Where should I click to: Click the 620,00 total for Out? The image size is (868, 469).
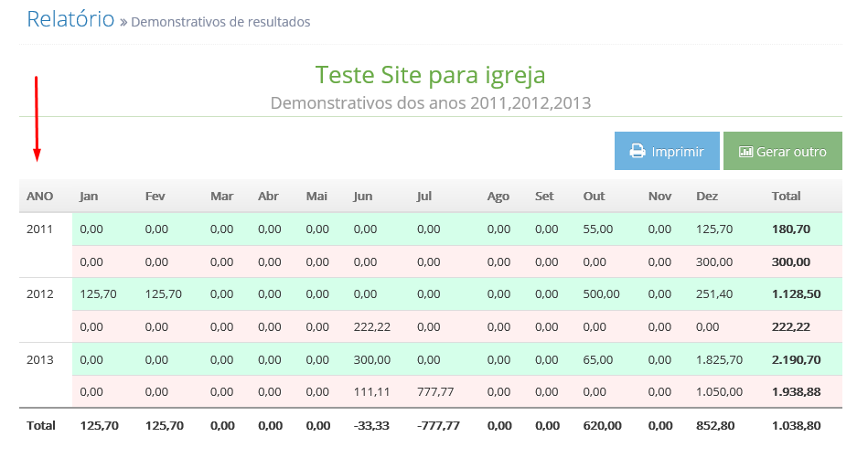(x=602, y=425)
